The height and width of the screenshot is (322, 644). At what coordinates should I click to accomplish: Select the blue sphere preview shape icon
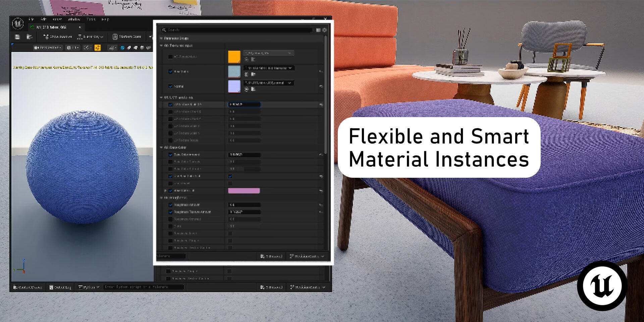coord(122,48)
